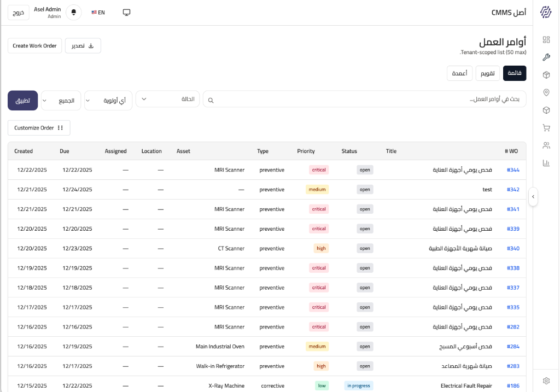Click the wrench work orders sidebar icon
Viewport: 560px width, 392px height.
point(546,57)
